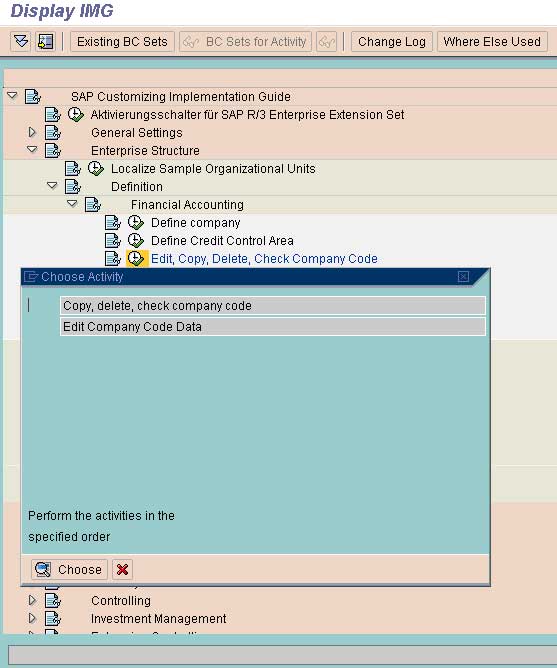Select Enterprise Structure tree text
The image size is (557, 668).
coord(145,151)
